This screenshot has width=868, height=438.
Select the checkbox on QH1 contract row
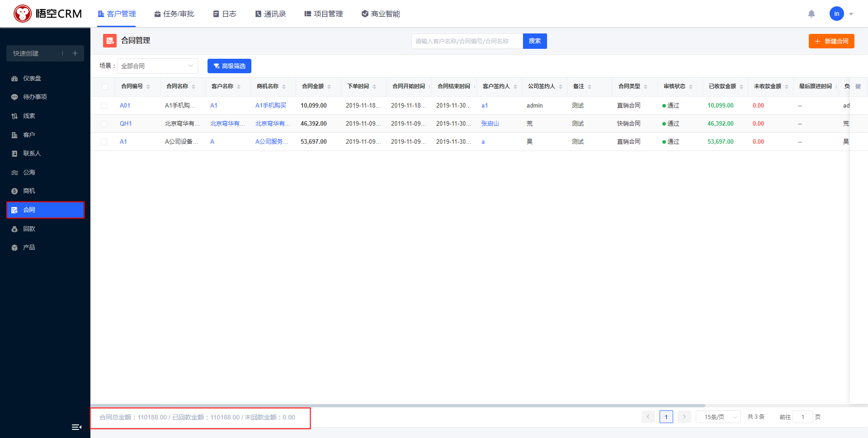click(x=105, y=123)
